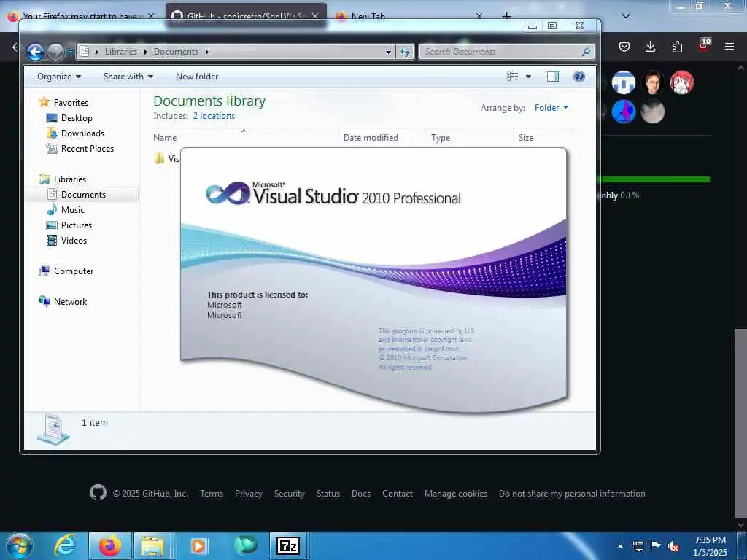Open the Contact footer link

[x=398, y=494]
